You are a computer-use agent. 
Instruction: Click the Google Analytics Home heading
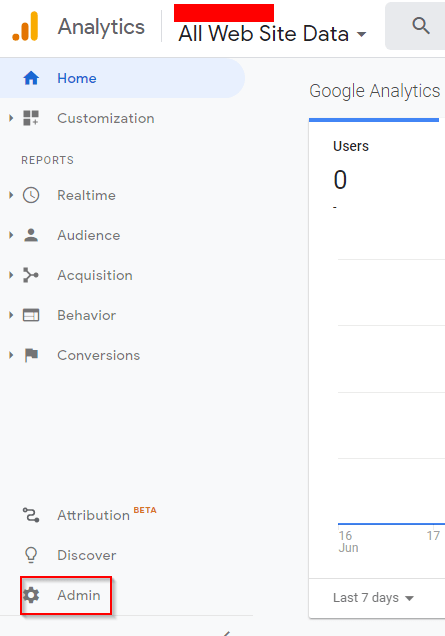375,91
